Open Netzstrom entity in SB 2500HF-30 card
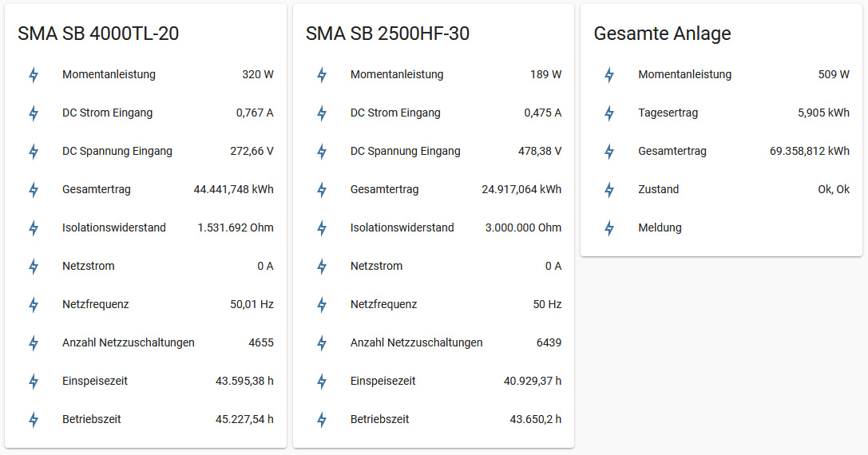Screen dimensions: 868x455 point(376,266)
